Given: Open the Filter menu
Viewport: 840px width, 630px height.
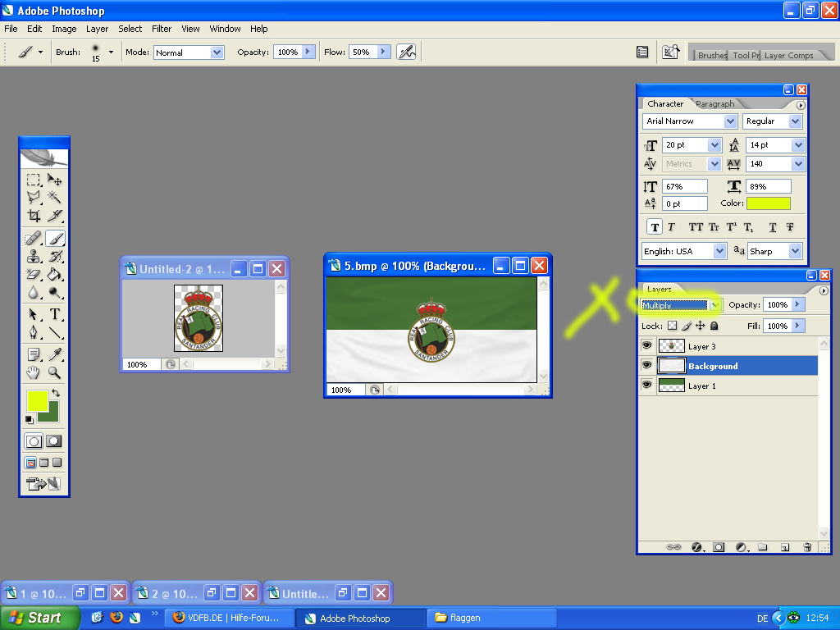Looking at the screenshot, I should [162, 29].
